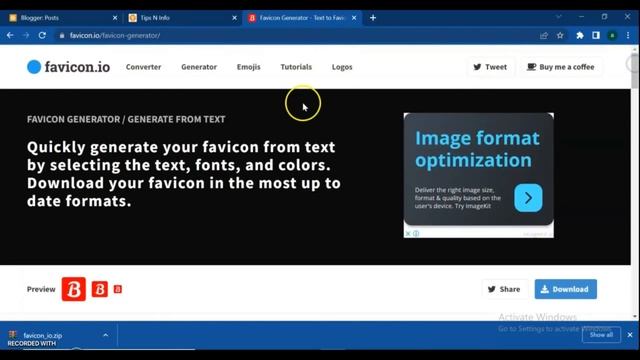Click the Download button
This screenshot has width=640, height=360.
pyautogui.click(x=566, y=289)
